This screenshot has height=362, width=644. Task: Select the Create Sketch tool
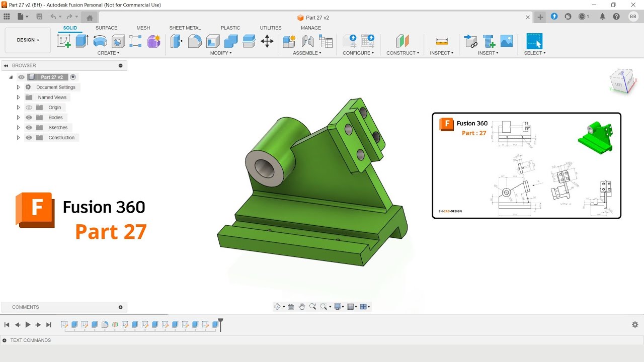coord(64,41)
